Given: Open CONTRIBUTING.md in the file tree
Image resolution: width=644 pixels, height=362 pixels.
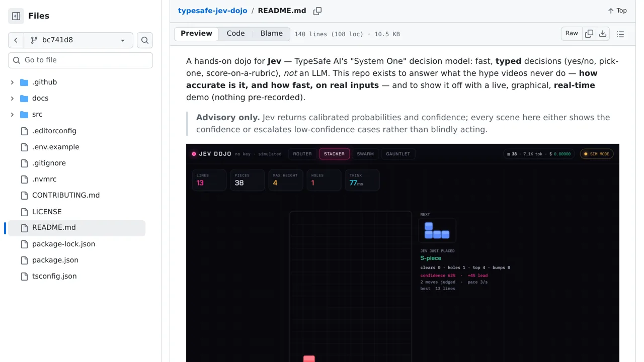Looking at the screenshot, I should pyautogui.click(x=66, y=195).
